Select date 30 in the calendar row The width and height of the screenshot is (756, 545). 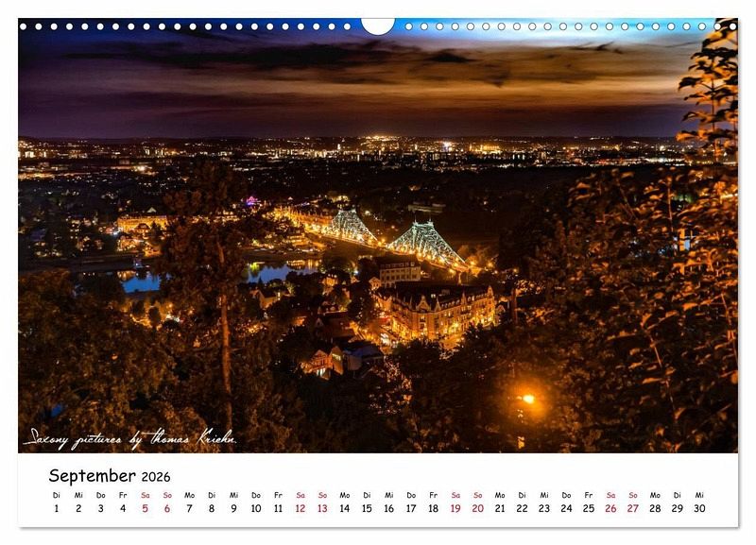pos(699,508)
